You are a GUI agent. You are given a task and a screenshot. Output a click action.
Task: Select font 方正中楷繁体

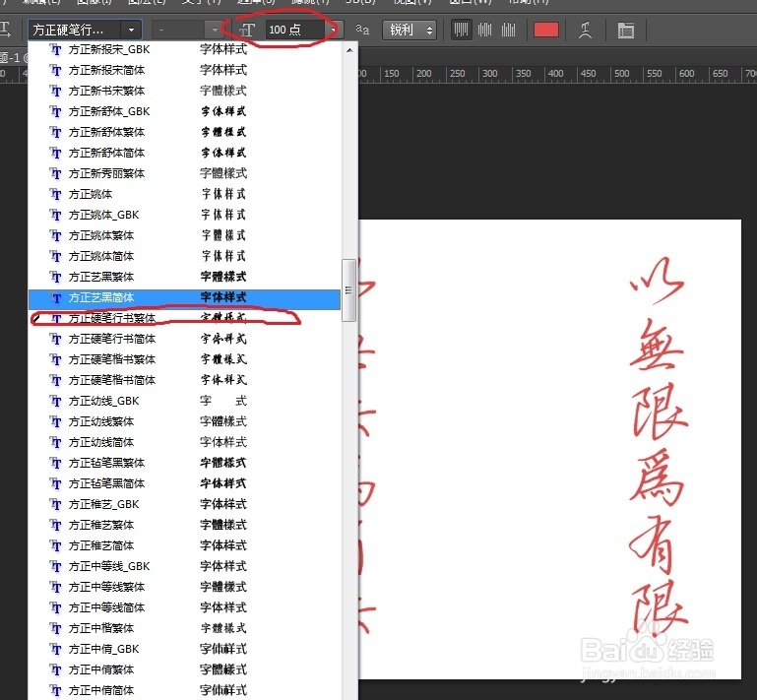click(184, 628)
